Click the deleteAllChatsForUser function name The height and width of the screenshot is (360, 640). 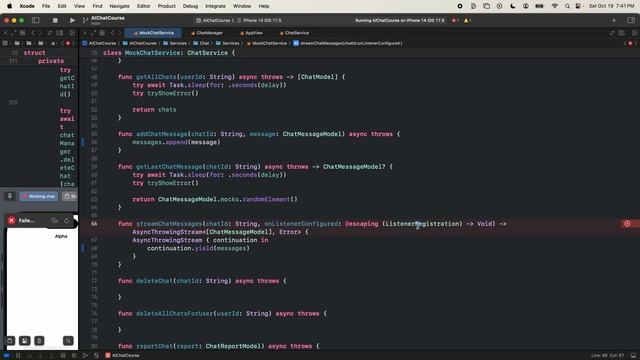tap(174, 313)
